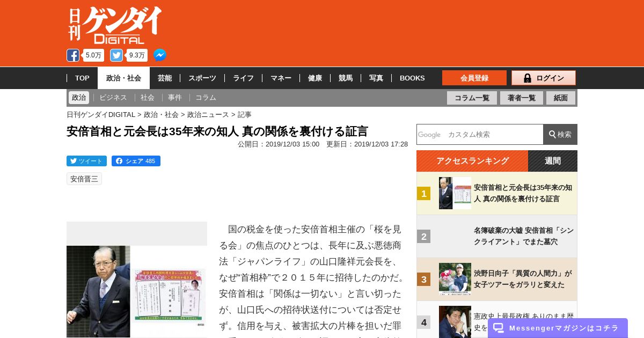
Task: Click the 日刊ゲンダイ DIGITAL logo
Action: (115, 25)
